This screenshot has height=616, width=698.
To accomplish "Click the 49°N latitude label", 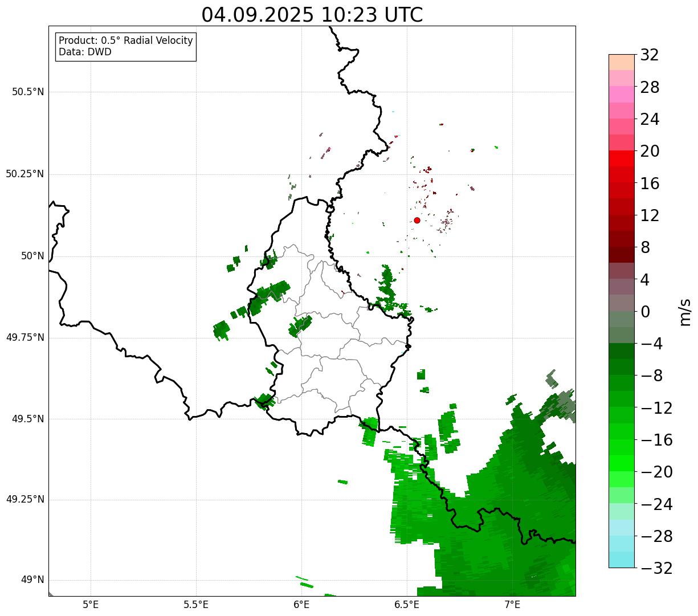I will 32,580.
